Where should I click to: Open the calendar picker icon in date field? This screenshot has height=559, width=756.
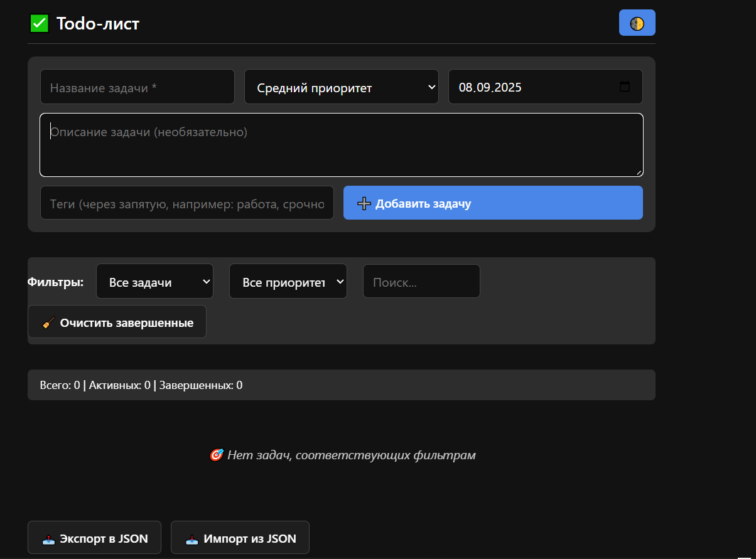[624, 87]
